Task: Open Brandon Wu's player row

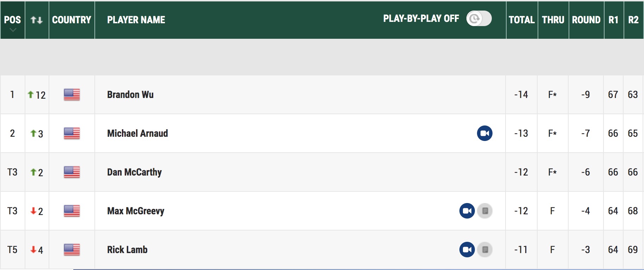Action: (x=322, y=94)
